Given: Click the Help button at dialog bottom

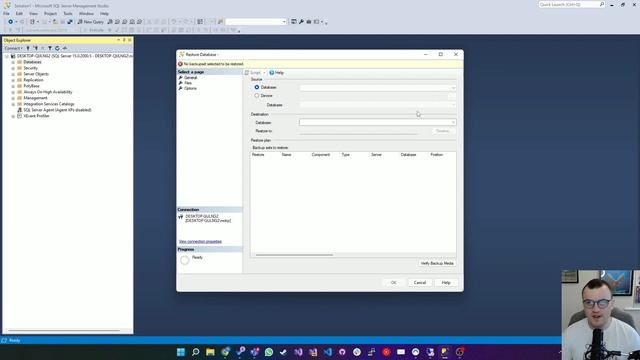Looking at the screenshot, I should coord(446,282).
